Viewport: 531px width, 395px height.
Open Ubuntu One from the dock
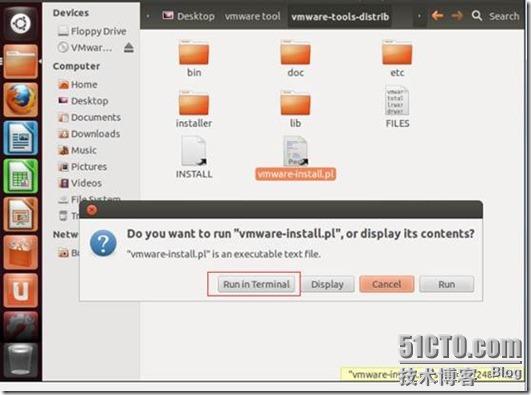click(20, 291)
